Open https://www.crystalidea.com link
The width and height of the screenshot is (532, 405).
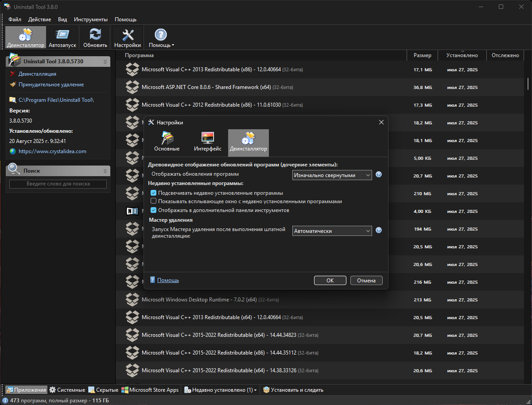click(52, 151)
